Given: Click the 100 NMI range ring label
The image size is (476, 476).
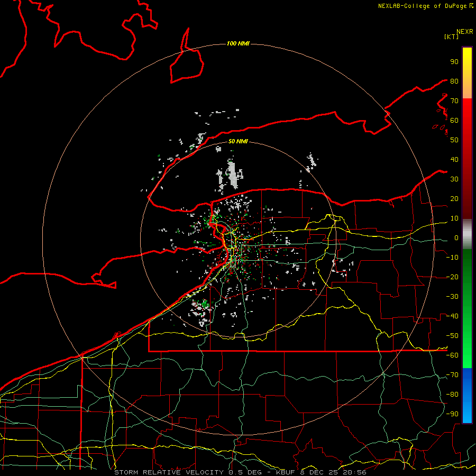Looking at the screenshot, I should click(238, 44).
